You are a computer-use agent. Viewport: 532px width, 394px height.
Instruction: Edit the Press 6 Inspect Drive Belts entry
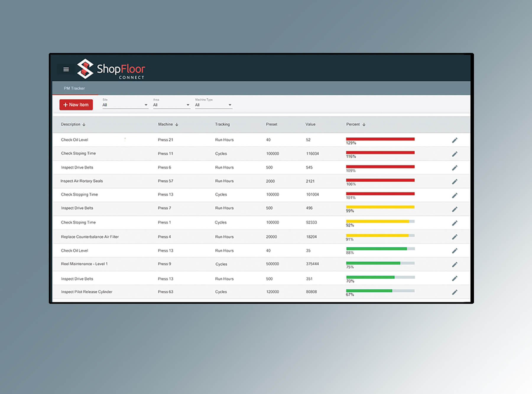click(x=455, y=168)
